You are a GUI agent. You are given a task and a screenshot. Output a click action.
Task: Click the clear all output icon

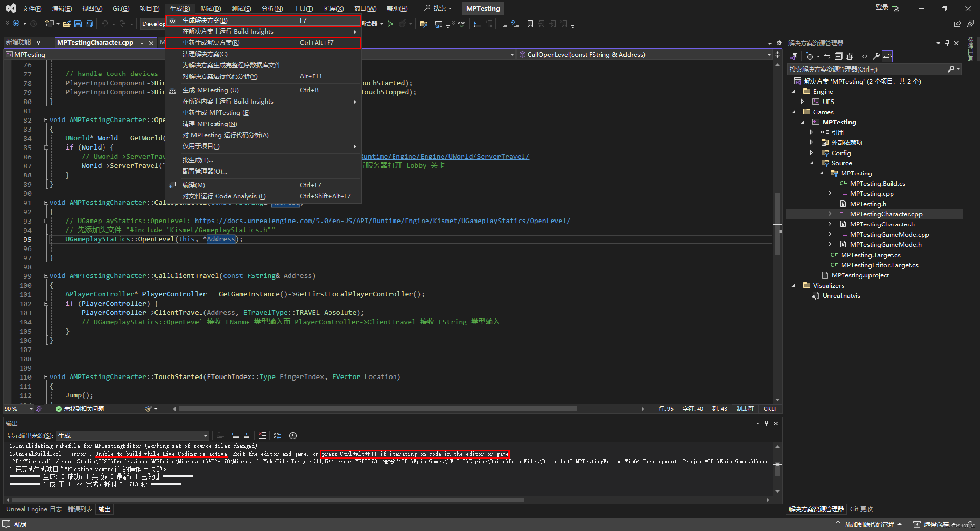262,436
